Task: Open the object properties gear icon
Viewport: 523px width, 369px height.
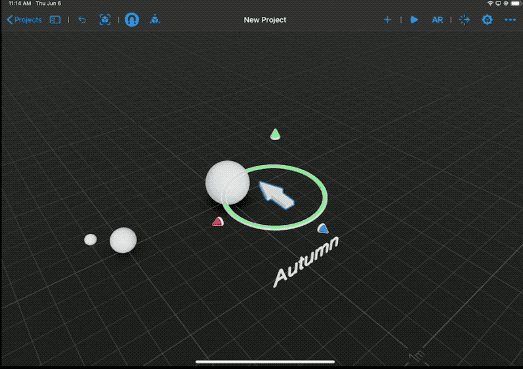Action: tap(487, 20)
